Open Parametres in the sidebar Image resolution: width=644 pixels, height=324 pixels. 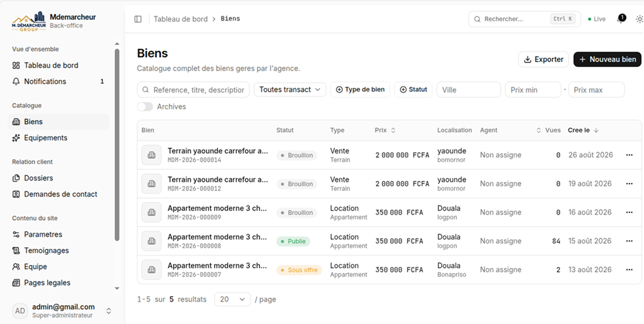pyautogui.click(x=58, y=234)
